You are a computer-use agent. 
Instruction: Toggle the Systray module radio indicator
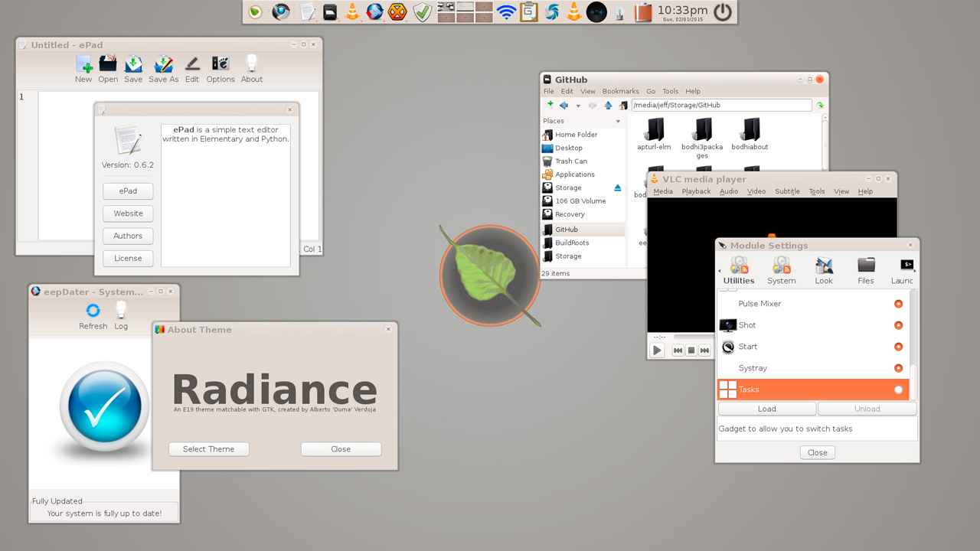(x=898, y=368)
